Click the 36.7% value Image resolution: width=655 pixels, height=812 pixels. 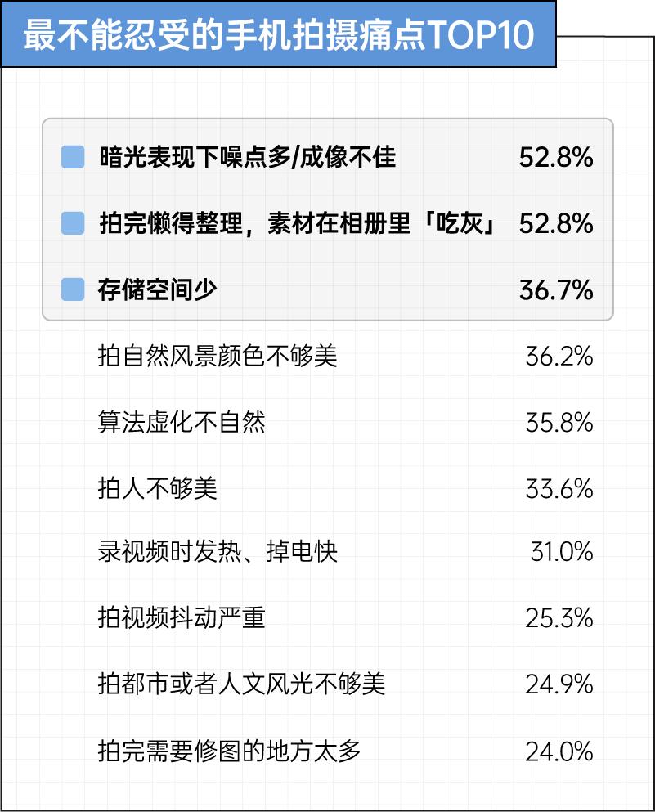(x=556, y=289)
